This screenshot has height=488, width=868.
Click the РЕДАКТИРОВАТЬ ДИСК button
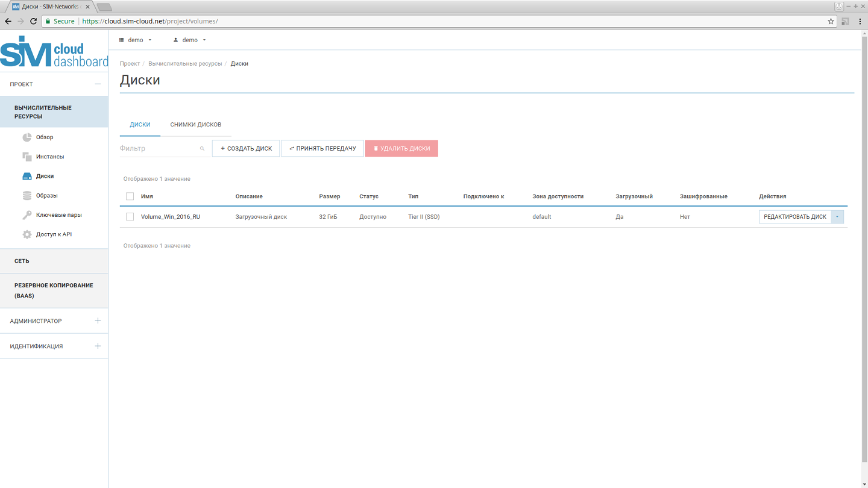click(x=795, y=217)
